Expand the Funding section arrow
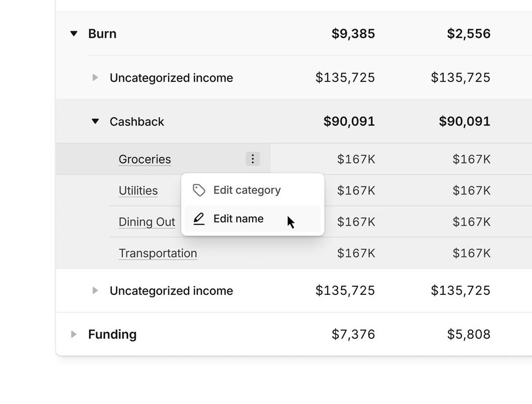 [73, 334]
